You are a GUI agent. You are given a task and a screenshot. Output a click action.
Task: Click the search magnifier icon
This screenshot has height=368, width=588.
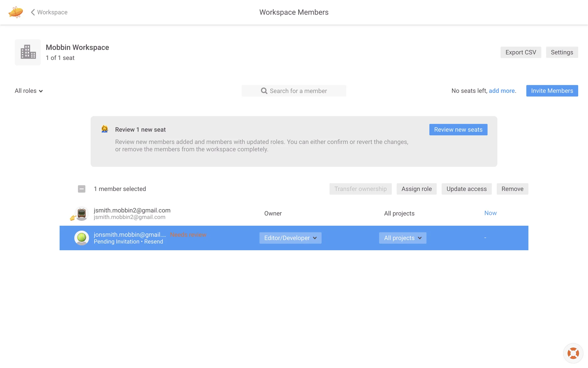[x=264, y=91]
